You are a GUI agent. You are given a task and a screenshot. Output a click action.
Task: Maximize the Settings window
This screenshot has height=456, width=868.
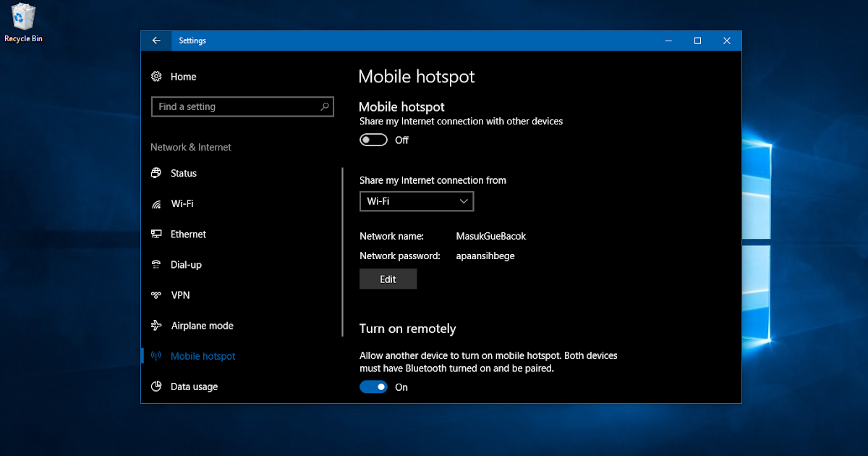[x=697, y=41]
